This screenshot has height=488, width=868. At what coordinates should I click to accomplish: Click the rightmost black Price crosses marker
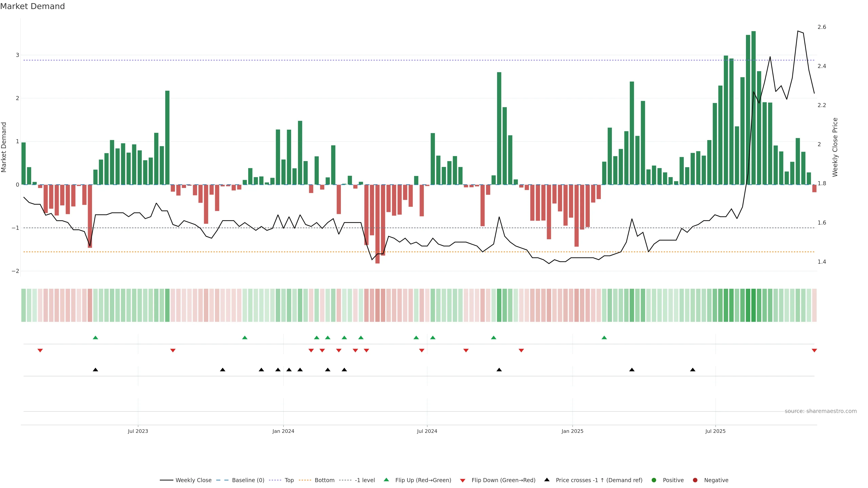point(692,370)
